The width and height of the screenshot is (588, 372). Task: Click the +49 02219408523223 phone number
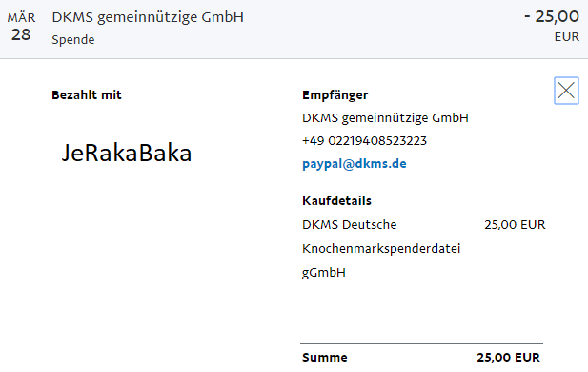[364, 141]
